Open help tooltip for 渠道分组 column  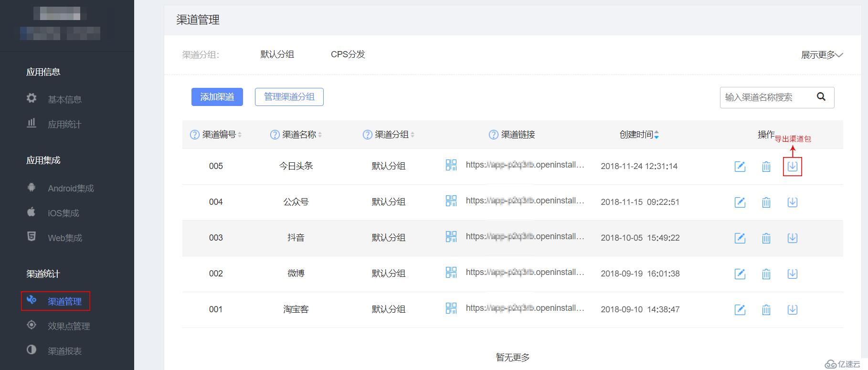pos(367,135)
